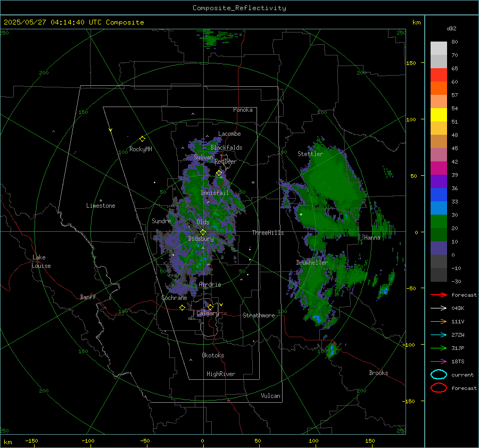
Task: Select the 80 dBZ light gray swatch
Action: tap(439, 48)
